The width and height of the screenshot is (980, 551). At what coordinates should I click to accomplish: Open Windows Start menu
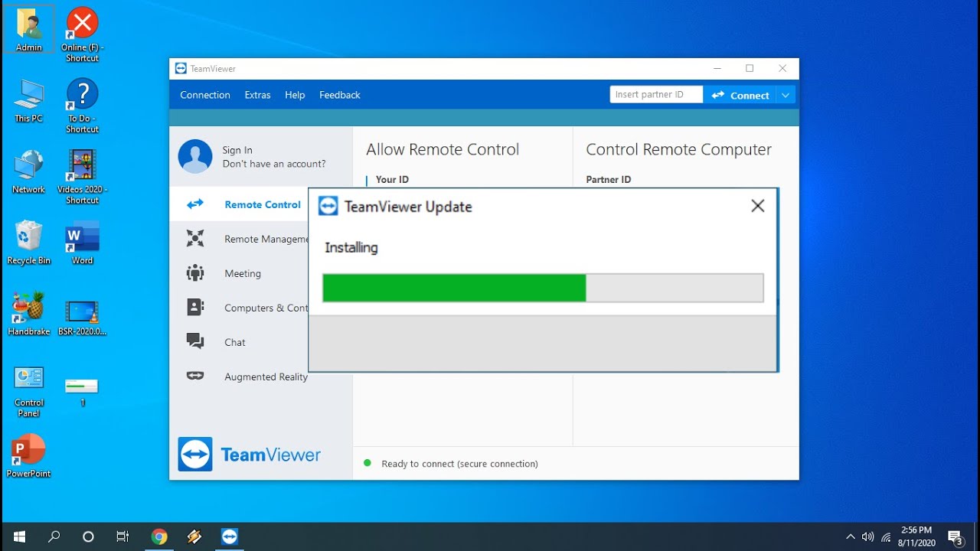[x=19, y=536]
